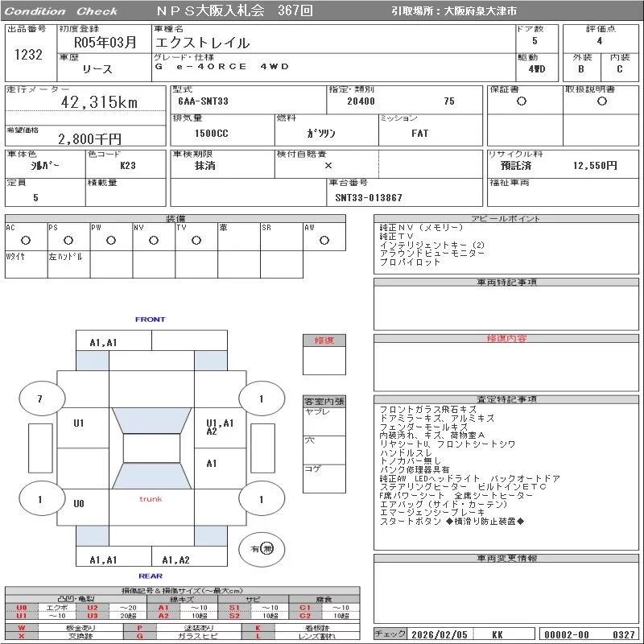Click the NV equipment circle
The width and height of the screenshot is (644, 644).
pyautogui.click(x=154, y=240)
